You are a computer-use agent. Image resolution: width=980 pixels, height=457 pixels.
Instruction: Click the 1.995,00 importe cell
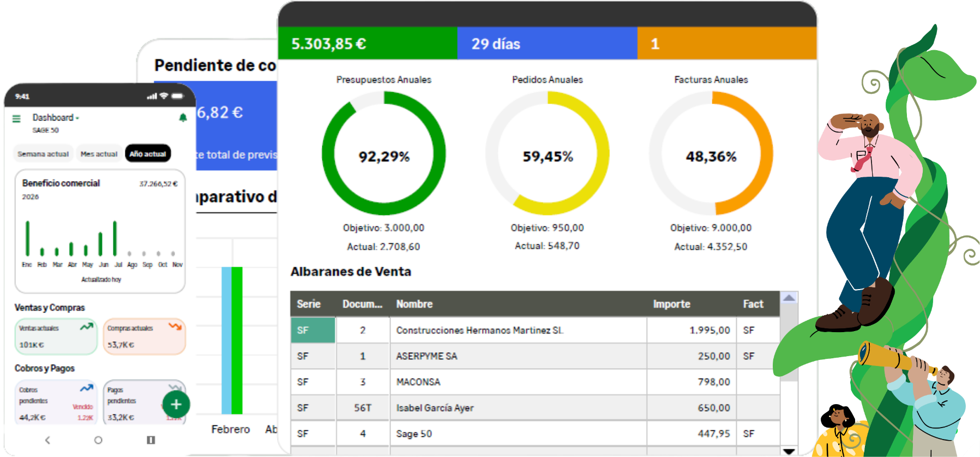[692, 330]
